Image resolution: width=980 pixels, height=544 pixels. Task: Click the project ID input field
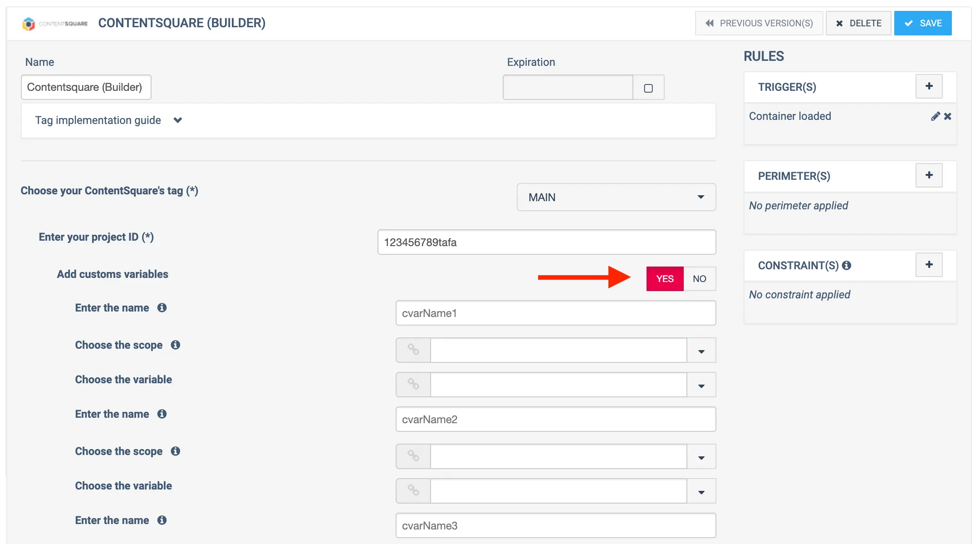pyautogui.click(x=546, y=242)
